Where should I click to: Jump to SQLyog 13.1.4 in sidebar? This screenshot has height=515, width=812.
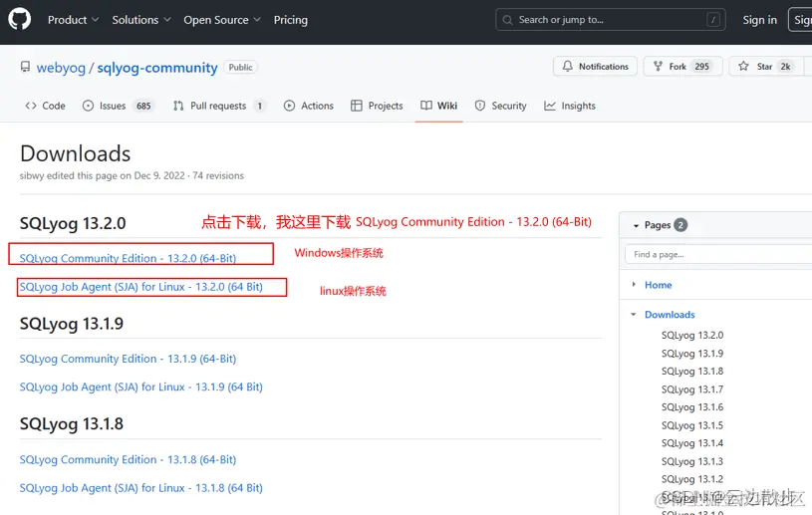(692, 443)
